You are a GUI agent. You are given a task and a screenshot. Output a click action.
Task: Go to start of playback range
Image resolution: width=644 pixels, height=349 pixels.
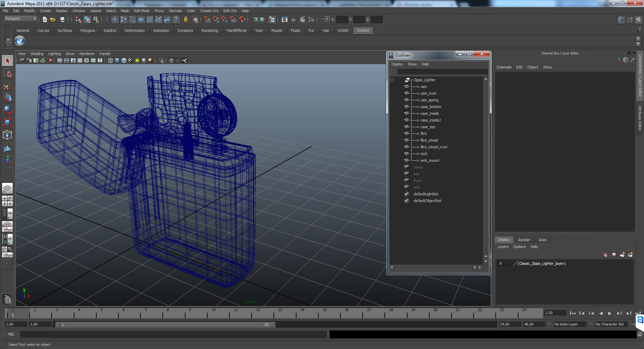pyautogui.click(x=573, y=313)
